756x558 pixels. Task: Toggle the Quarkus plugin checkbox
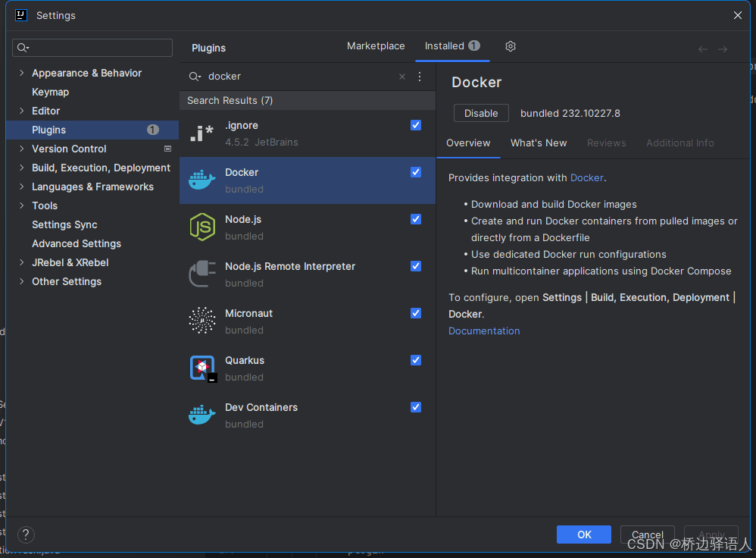tap(416, 360)
